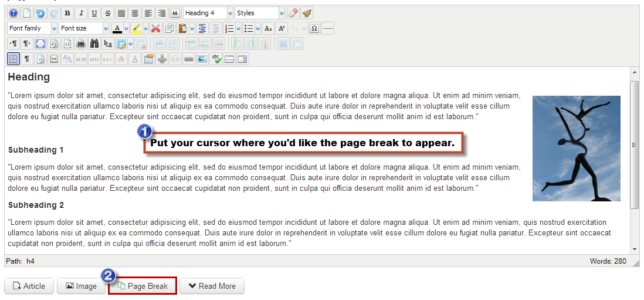644x300 pixels.
Task: Click the printer icon
Action: 82,43
